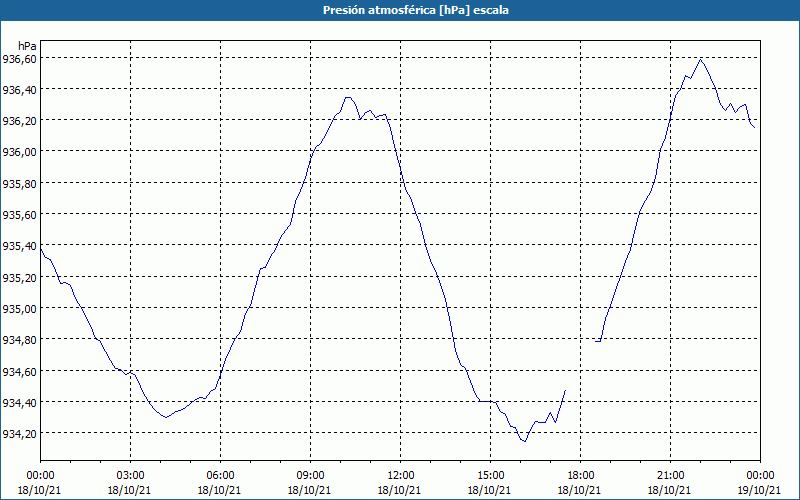Select the 18/10/21 date beneath 09:00

pos(310,490)
